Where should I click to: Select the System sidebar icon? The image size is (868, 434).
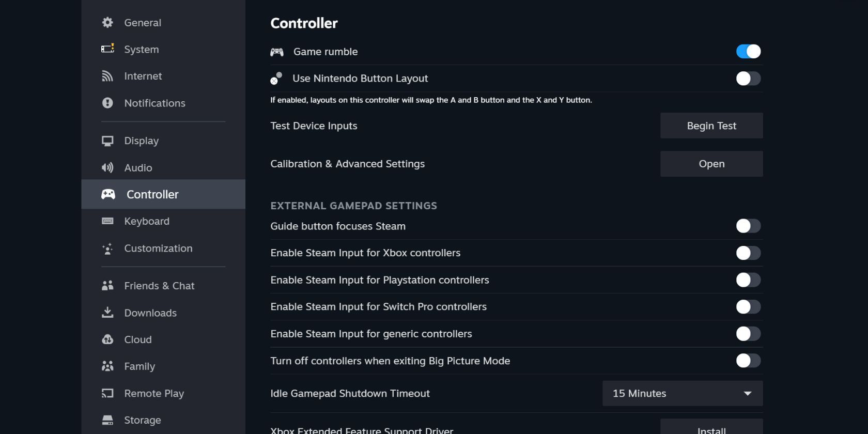(107, 49)
